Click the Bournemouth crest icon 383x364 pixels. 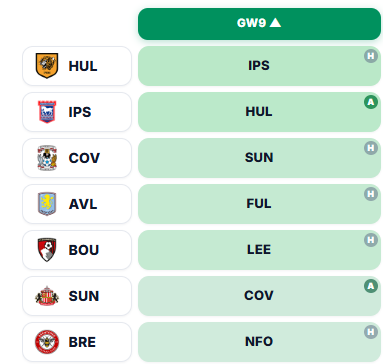(x=47, y=250)
